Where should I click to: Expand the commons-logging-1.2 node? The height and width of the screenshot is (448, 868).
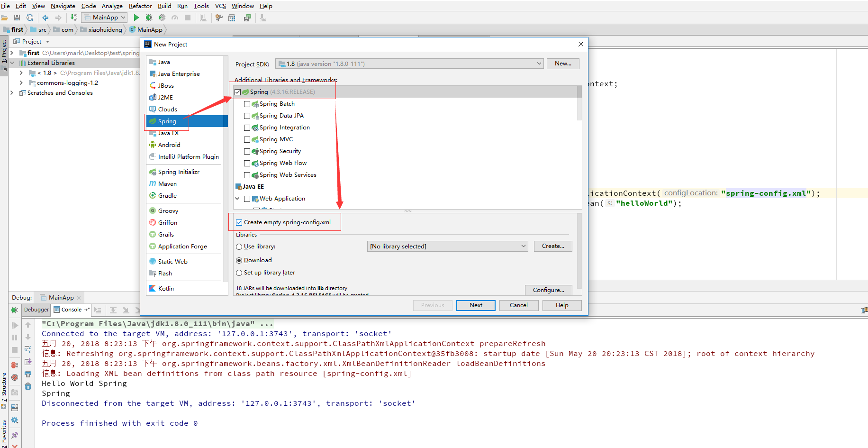(21, 83)
